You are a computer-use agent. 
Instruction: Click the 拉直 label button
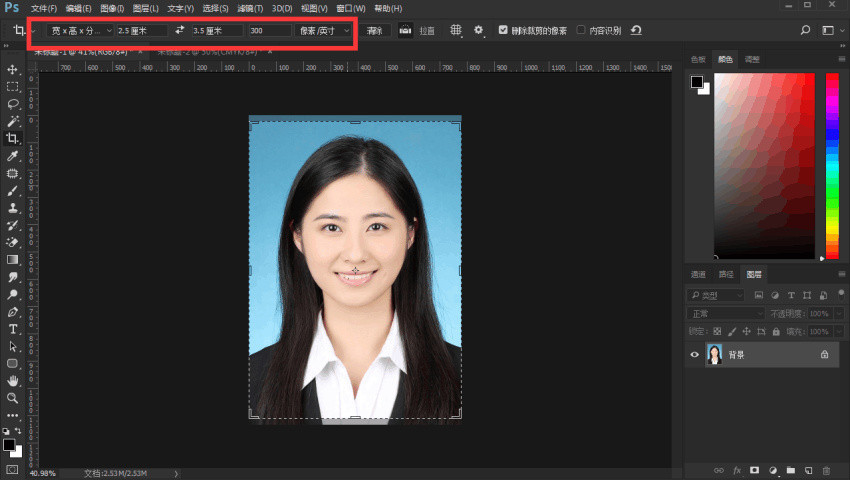click(x=427, y=31)
